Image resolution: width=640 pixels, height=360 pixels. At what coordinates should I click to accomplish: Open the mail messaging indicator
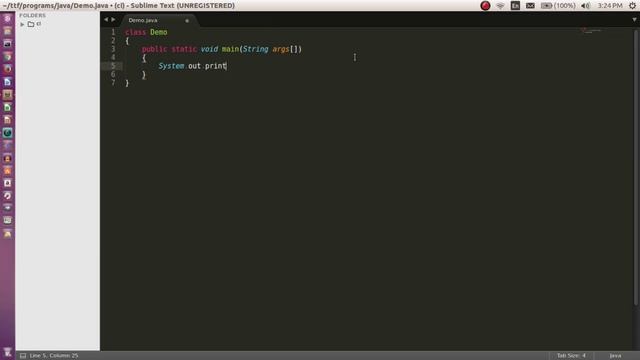point(530,6)
